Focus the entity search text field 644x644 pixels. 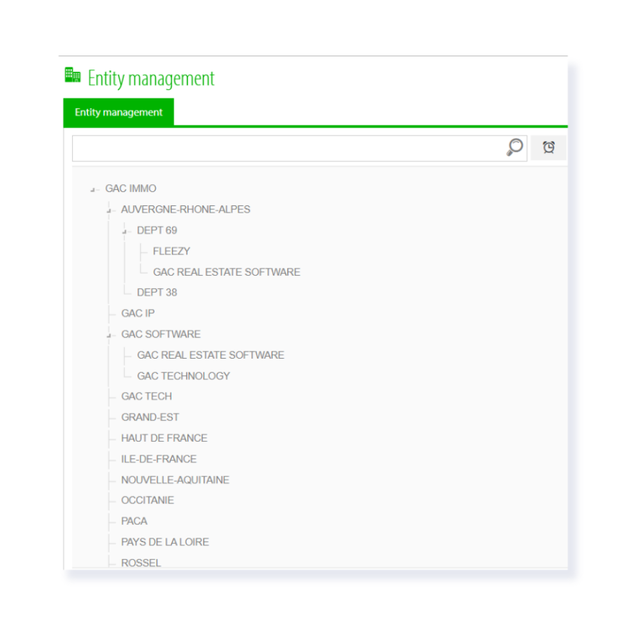pos(289,148)
